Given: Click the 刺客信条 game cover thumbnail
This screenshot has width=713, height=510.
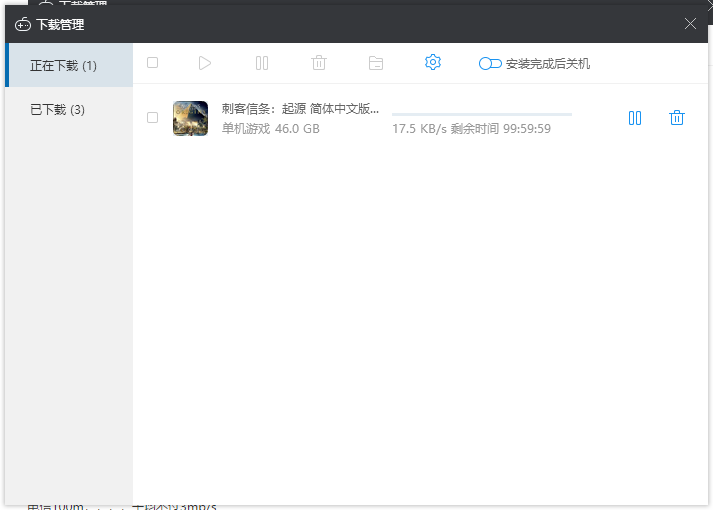Looking at the screenshot, I should point(191,118).
